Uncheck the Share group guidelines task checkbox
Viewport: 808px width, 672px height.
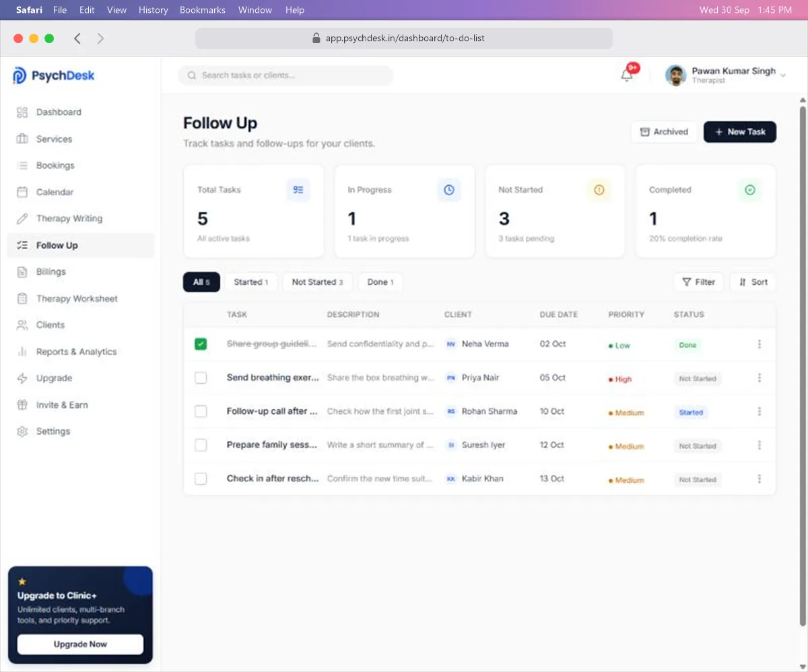click(x=201, y=344)
